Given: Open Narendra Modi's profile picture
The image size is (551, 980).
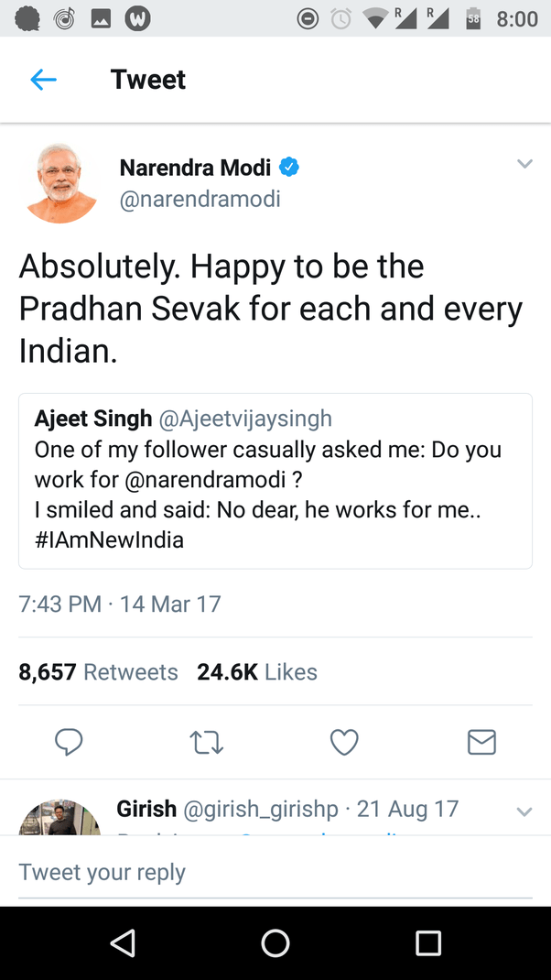Looking at the screenshot, I should coord(62,184).
